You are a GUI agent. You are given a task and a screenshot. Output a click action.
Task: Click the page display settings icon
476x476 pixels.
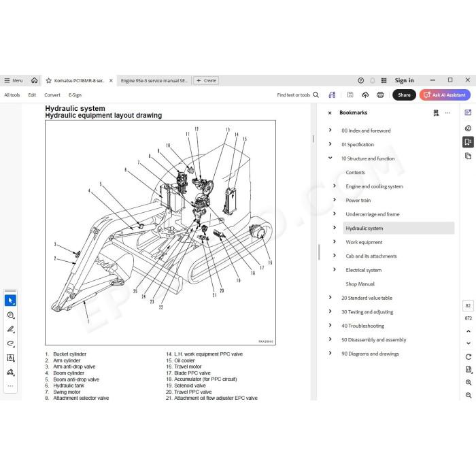469,369
